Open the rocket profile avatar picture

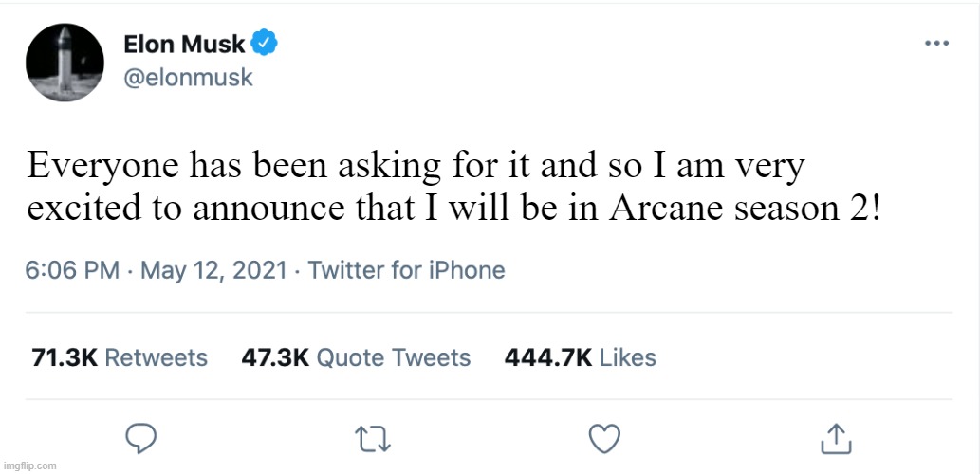pyautogui.click(x=65, y=63)
